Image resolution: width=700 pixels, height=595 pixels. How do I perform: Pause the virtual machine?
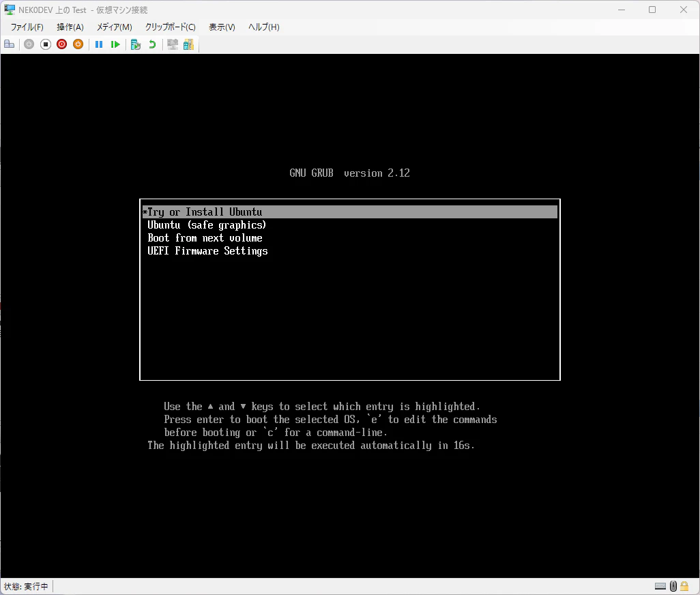coord(99,44)
